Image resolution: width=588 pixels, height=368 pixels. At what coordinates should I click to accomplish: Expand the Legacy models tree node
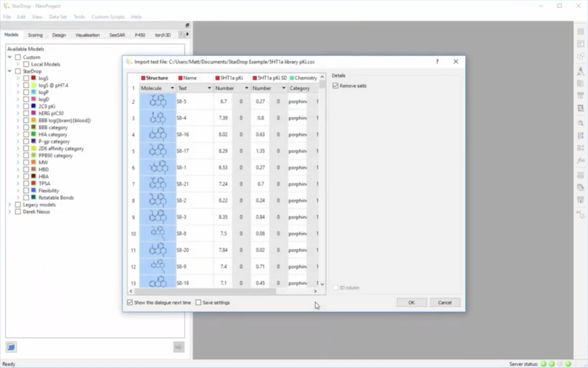10,205
